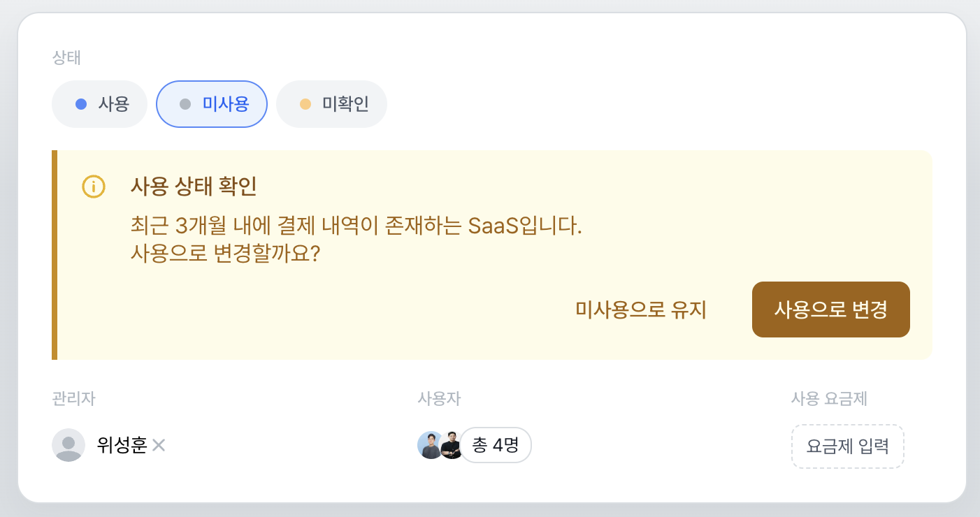980x517 pixels.
Task: Click the 요금제 입력 field
Action: 847,446
